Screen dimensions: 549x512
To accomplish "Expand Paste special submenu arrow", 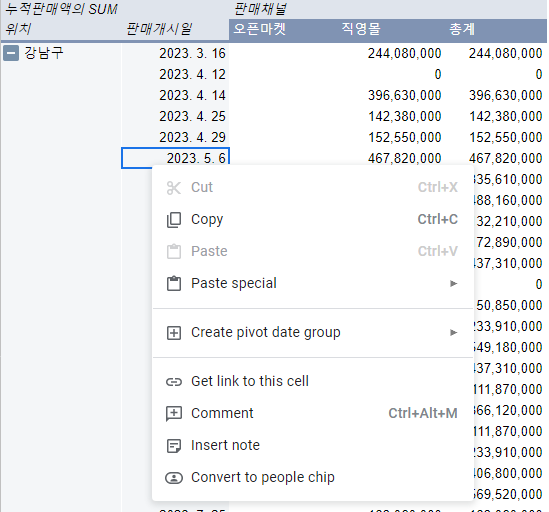I will coord(454,283).
